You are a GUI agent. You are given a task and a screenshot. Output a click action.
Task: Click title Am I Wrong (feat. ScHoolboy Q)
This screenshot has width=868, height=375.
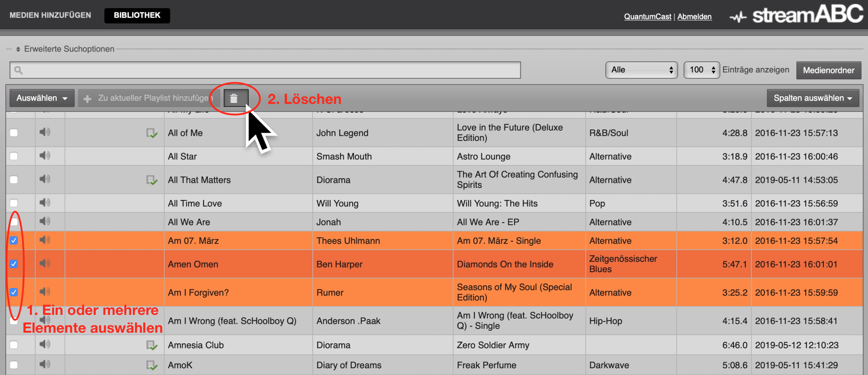pyautogui.click(x=232, y=321)
